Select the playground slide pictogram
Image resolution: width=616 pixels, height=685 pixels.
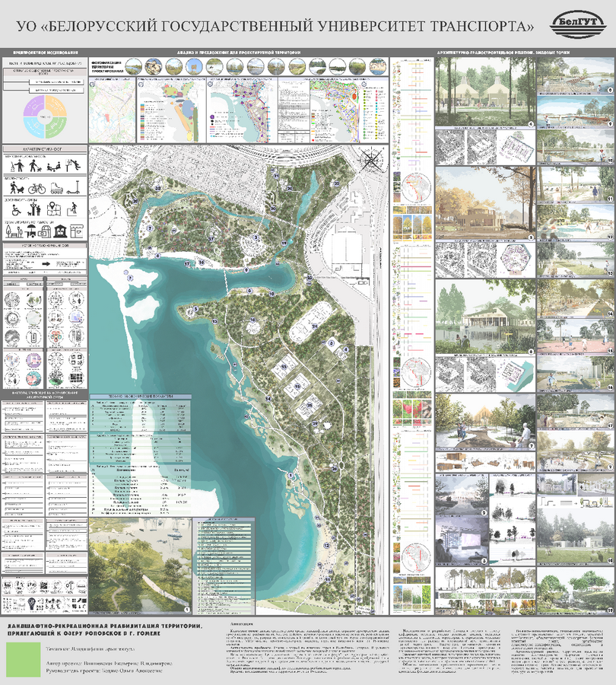point(73,166)
